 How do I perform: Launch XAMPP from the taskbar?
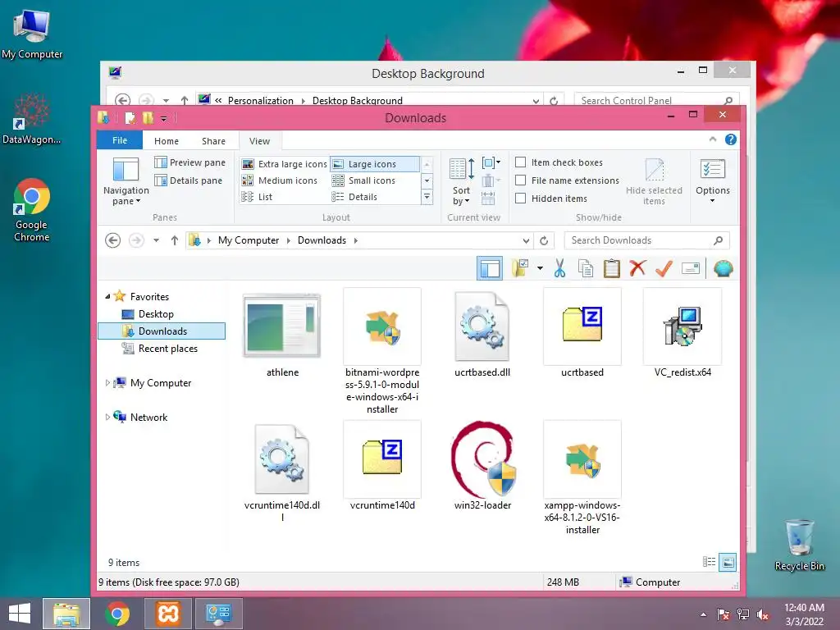point(168,614)
